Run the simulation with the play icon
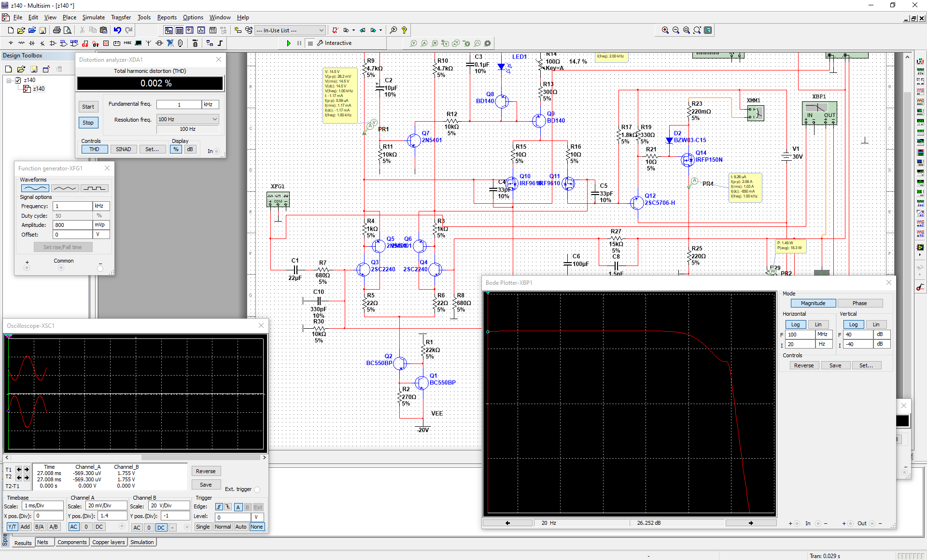Screen dimensions: 927x560 coord(288,43)
